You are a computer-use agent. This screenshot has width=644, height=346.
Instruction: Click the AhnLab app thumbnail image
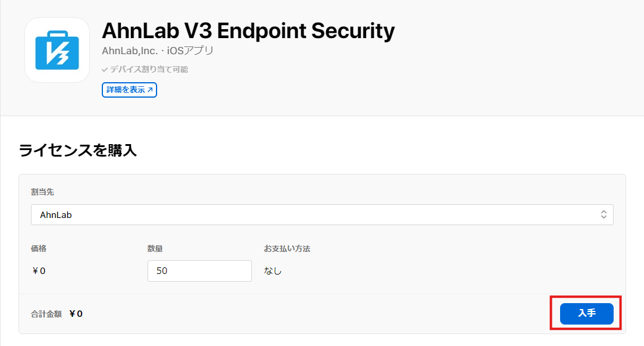57,50
